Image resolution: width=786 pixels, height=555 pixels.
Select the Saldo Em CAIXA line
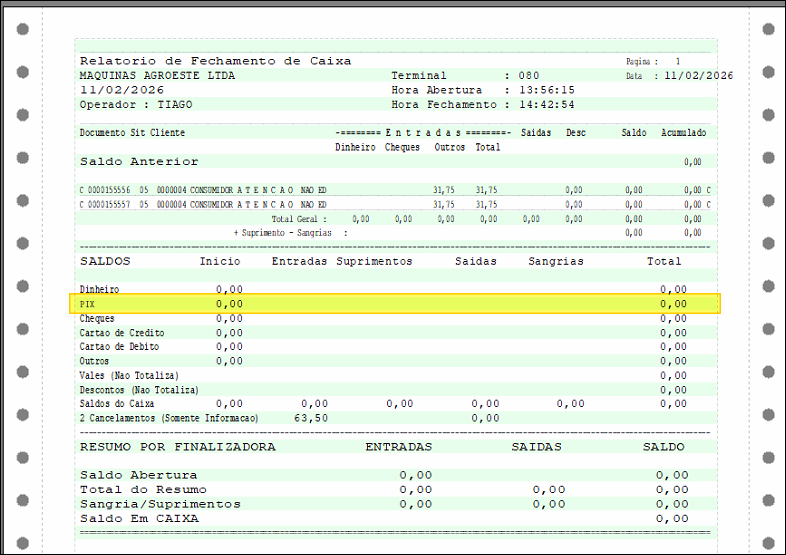(x=139, y=518)
